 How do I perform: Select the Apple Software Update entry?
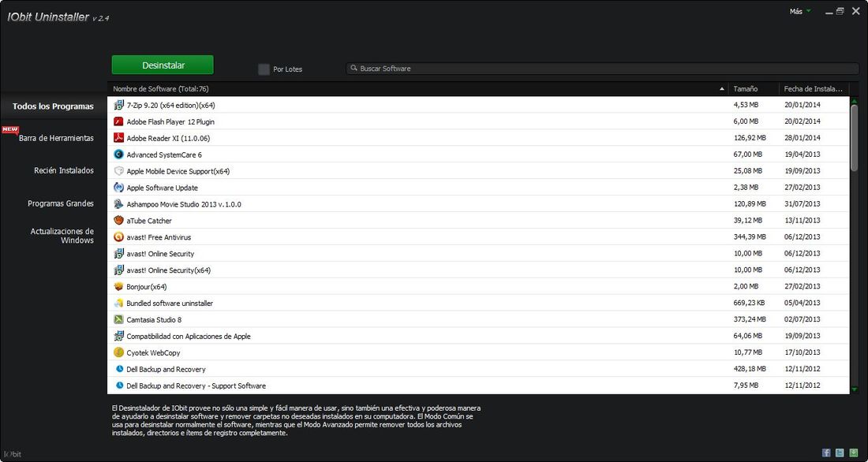(478, 188)
